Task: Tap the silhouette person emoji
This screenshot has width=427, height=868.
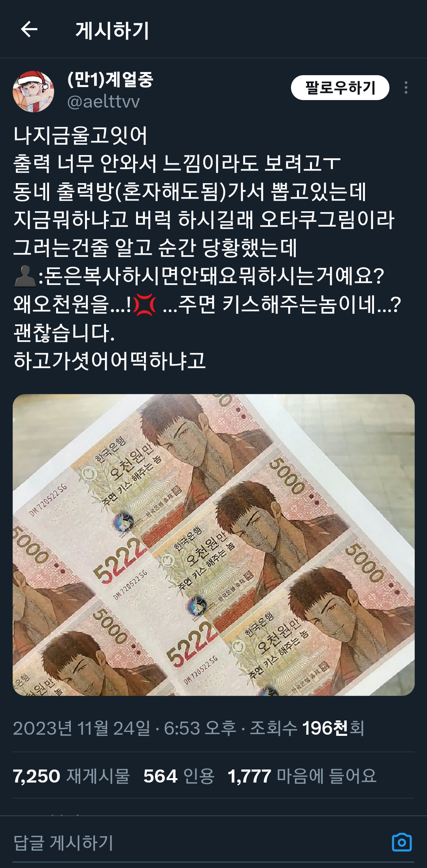Action: point(25,276)
